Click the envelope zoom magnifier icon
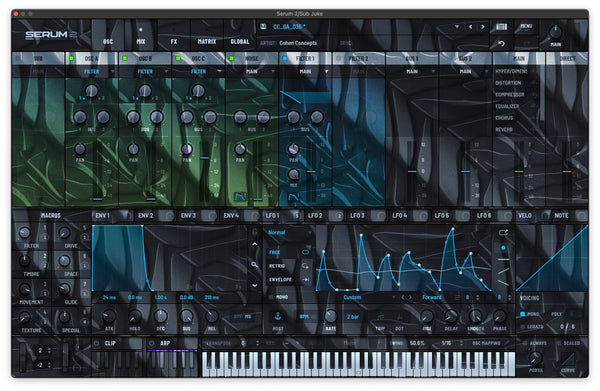The image size is (600, 391). [x=254, y=264]
